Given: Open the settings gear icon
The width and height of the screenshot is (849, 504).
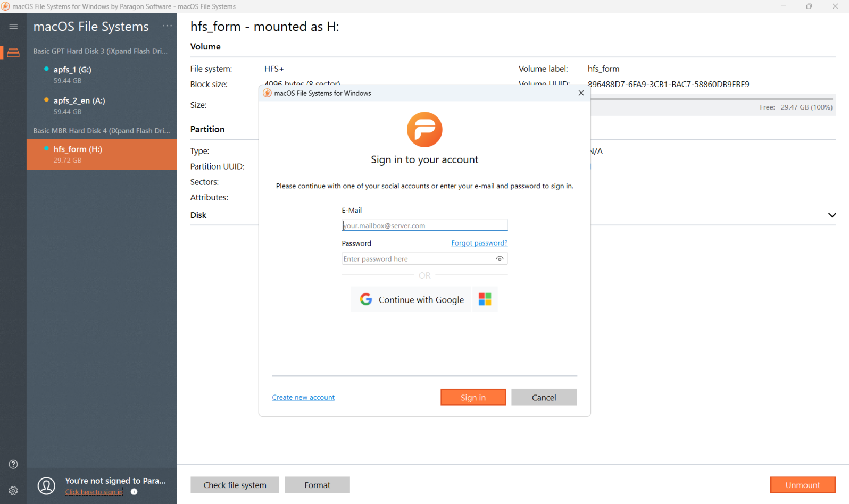Looking at the screenshot, I should pyautogui.click(x=13, y=491).
